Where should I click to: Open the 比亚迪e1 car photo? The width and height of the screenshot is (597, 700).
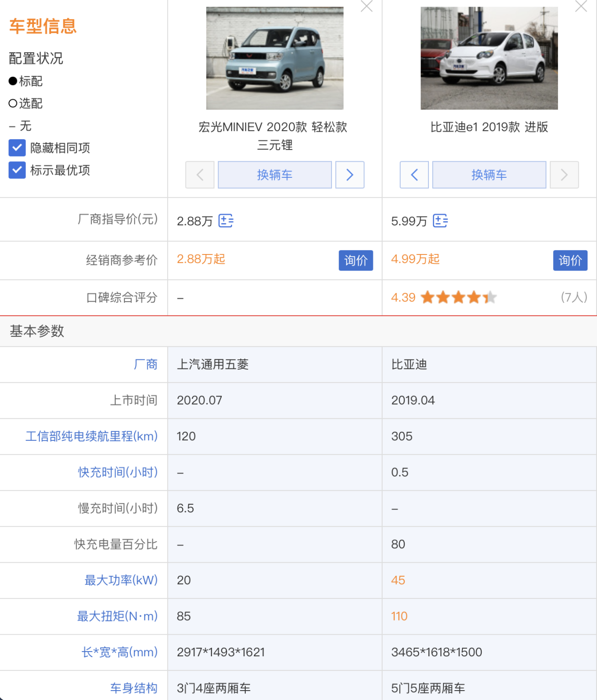(489, 58)
